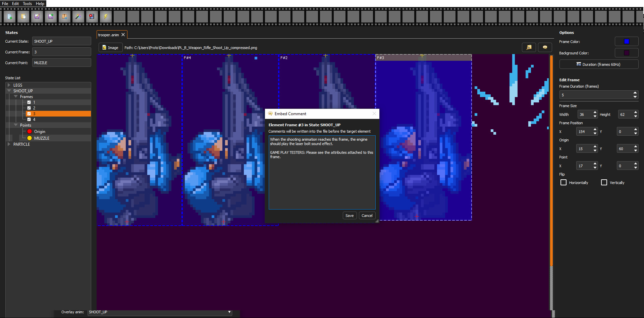The height and width of the screenshot is (318, 644).
Task: Open the Tools menu
Action: 27,3
